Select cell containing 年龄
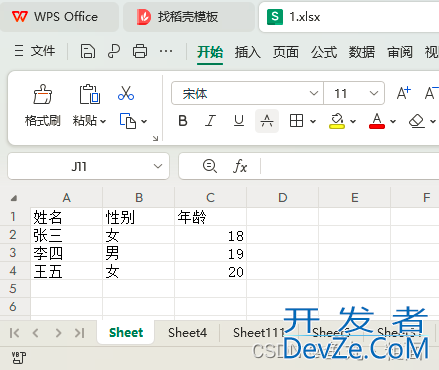 point(211,217)
